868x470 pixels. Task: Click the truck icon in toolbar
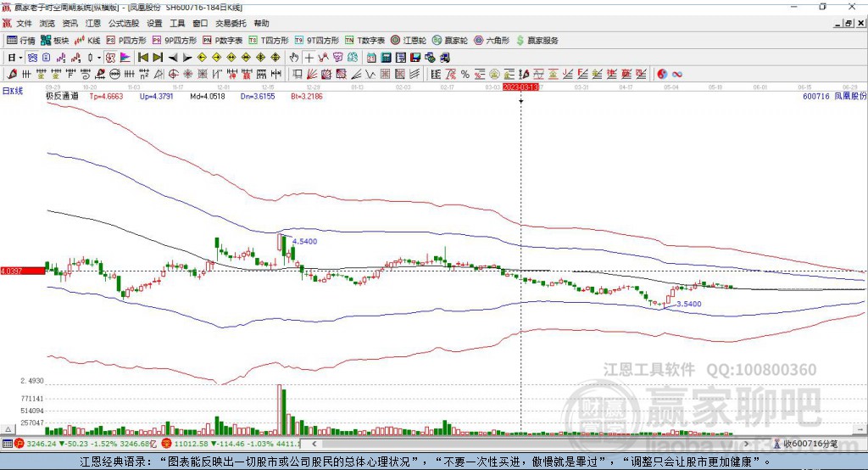[x=445, y=58]
